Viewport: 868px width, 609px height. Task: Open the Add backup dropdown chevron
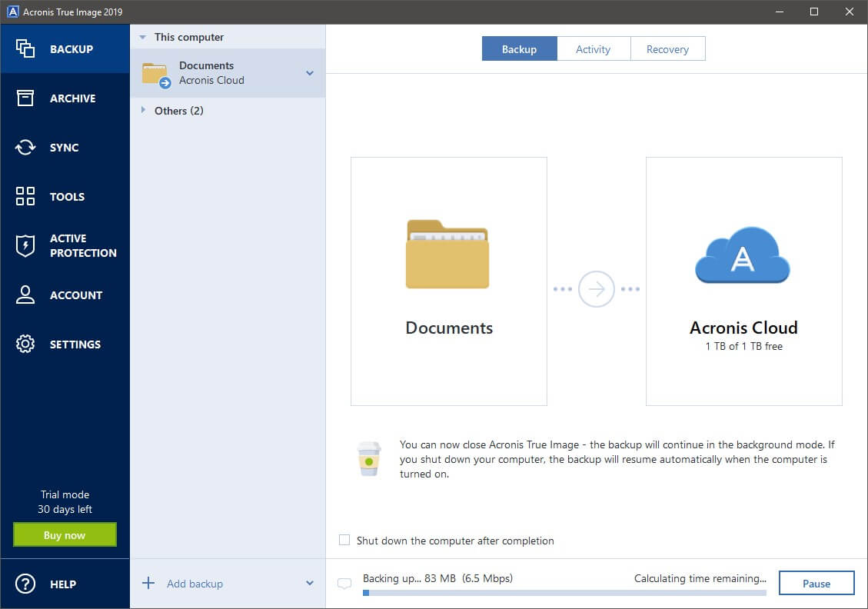(x=310, y=583)
